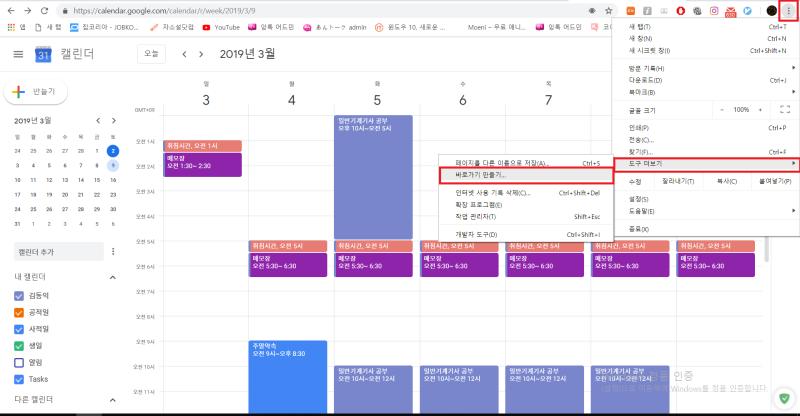Click the Instagram extension icon
The height and width of the screenshot is (416, 800).
pos(714,10)
